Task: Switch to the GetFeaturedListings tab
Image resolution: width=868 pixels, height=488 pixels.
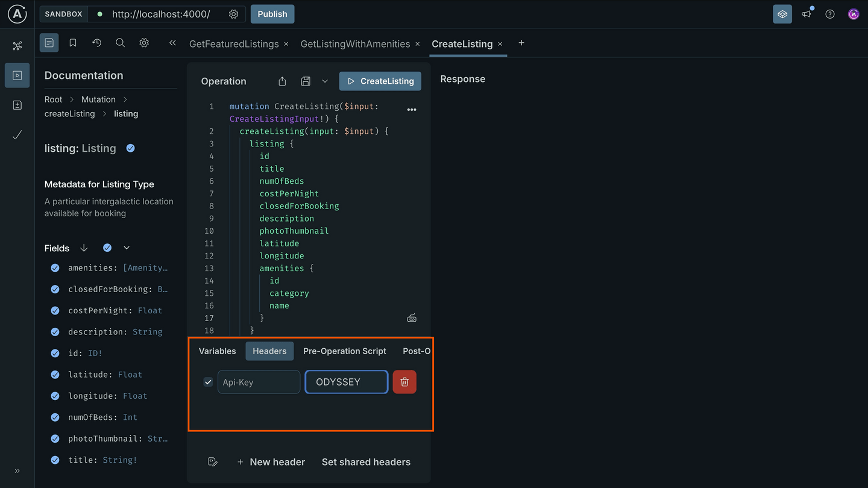Action: [234, 43]
